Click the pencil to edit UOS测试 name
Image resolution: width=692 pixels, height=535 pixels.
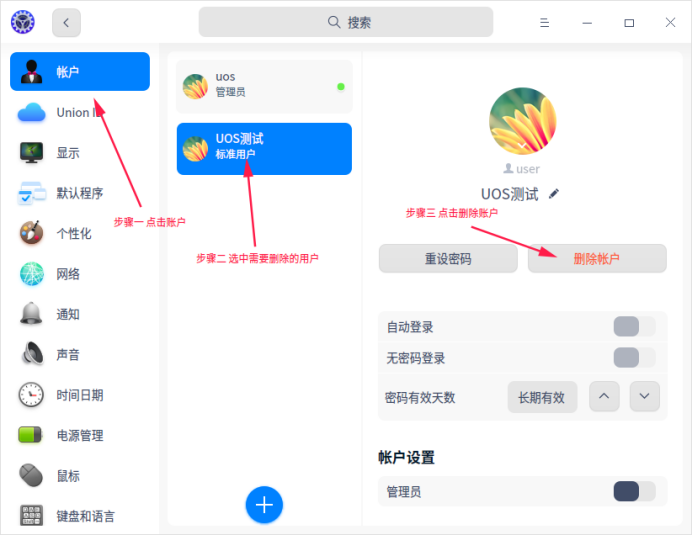(x=554, y=193)
